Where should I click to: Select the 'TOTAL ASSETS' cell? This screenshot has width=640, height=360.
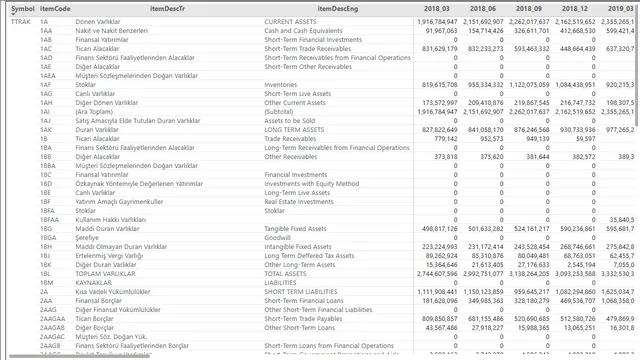(x=285, y=273)
